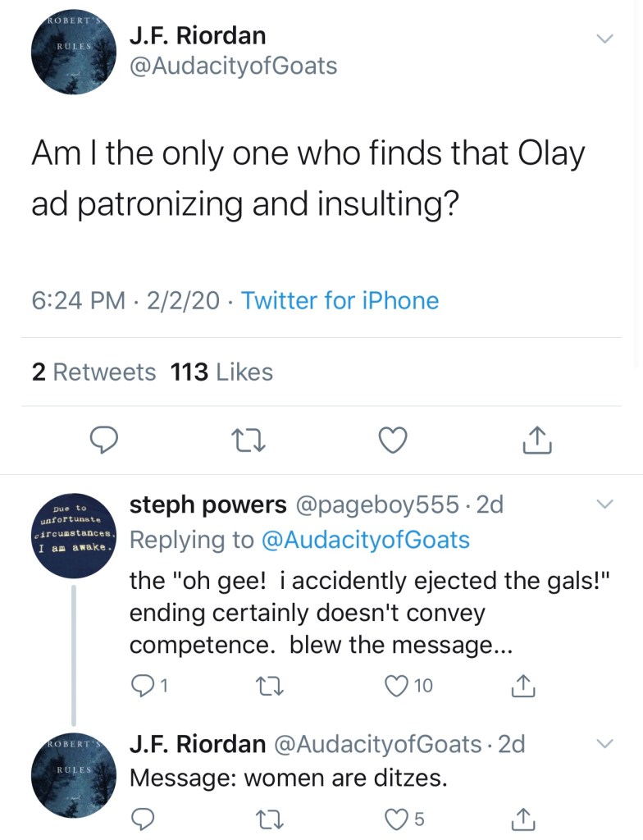Open options chevron on bottom reply
Screen dimensions: 643x840
604,743
